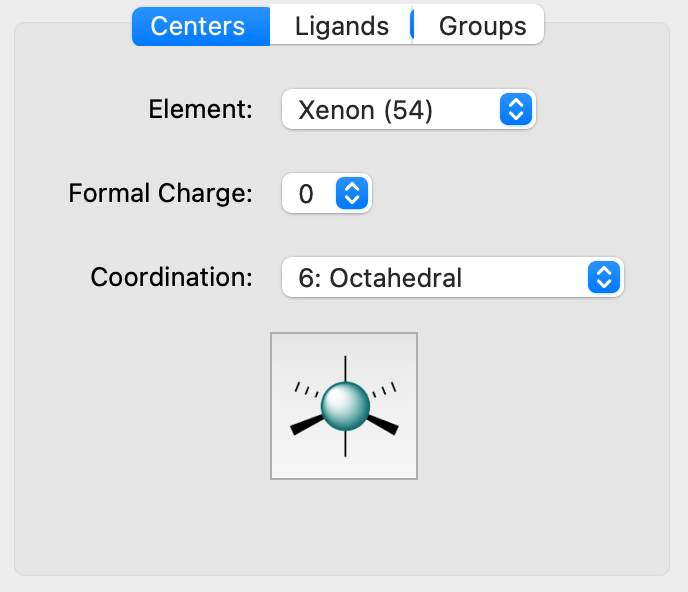
Task: Open the Coordination dropdown showing 6: Octahedral
Action: (x=453, y=277)
